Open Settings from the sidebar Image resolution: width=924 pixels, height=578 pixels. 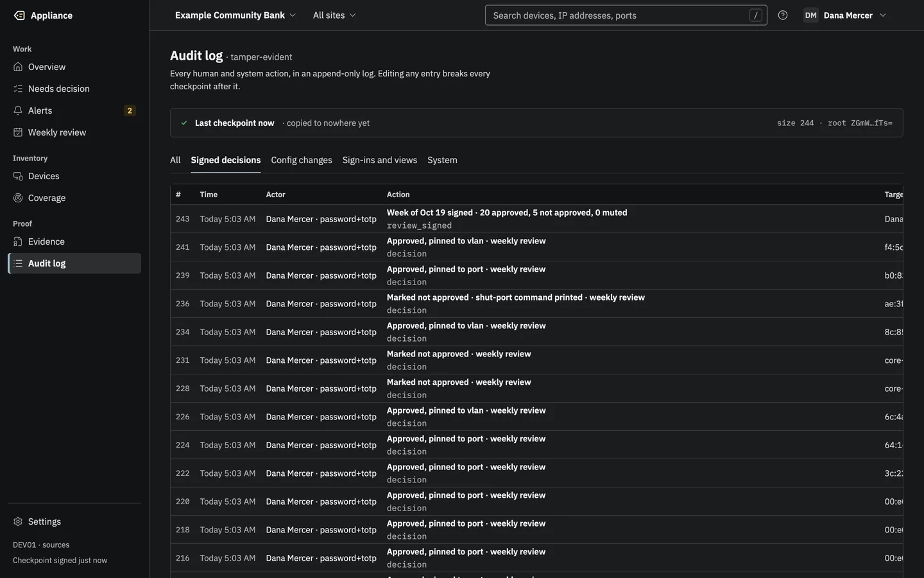click(74, 521)
